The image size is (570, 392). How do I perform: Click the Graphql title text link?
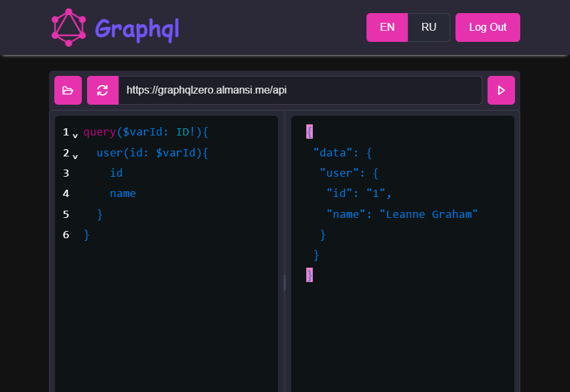136,27
